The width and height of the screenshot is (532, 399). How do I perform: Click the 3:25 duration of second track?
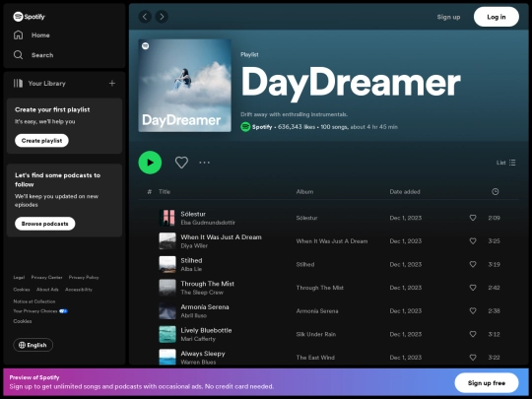(494, 241)
